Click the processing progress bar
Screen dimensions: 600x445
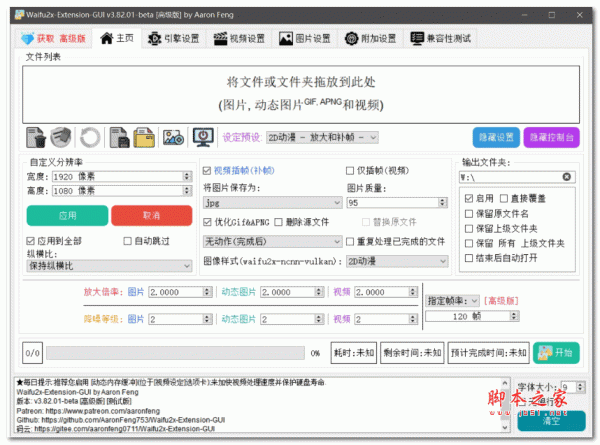point(175,353)
